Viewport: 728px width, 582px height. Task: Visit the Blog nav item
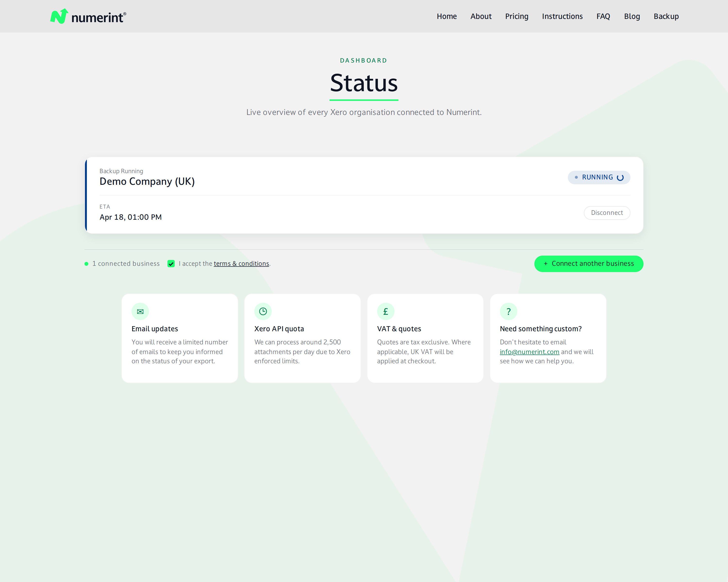tap(632, 16)
